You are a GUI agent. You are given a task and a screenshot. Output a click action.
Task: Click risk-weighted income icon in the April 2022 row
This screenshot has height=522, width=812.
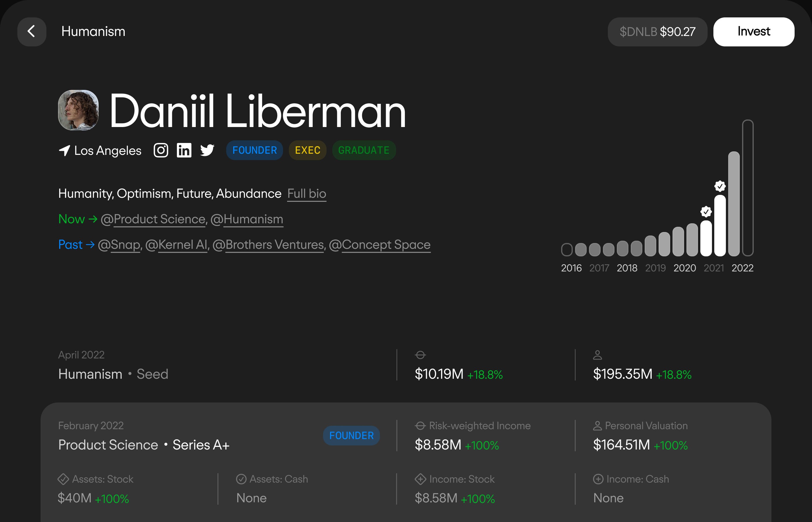pos(420,355)
